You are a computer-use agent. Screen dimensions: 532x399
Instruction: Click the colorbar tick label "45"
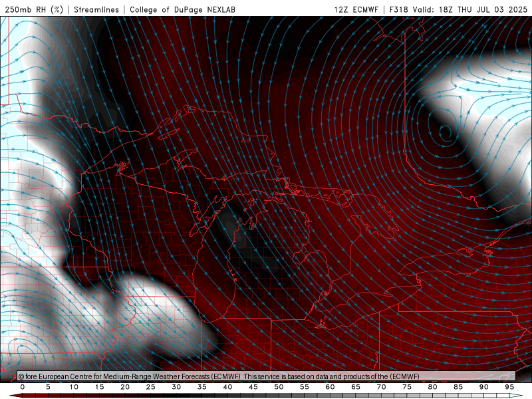click(x=253, y=387)
